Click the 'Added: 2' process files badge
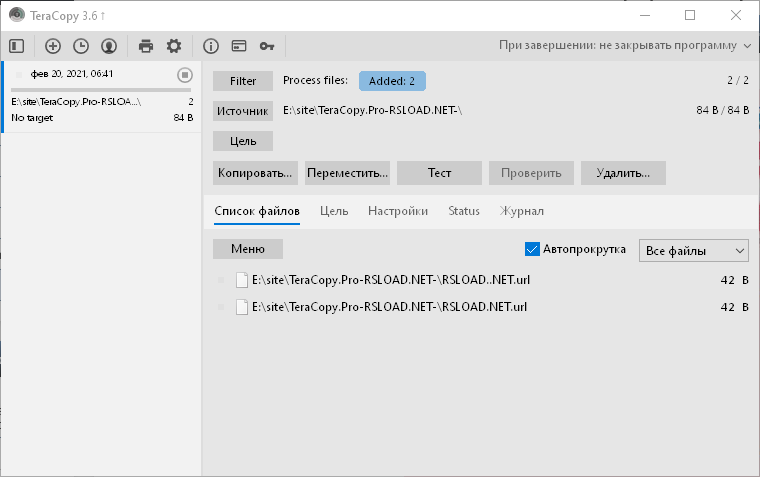This screenshot has height=477, width=760. 392,81
